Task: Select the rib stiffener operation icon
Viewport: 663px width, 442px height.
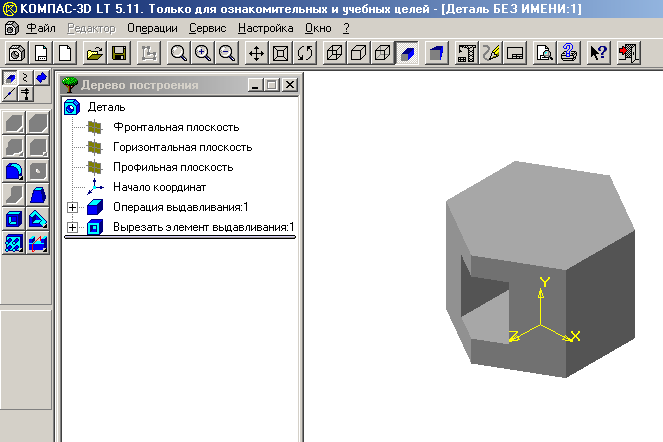Action: (x=38, y=220)
